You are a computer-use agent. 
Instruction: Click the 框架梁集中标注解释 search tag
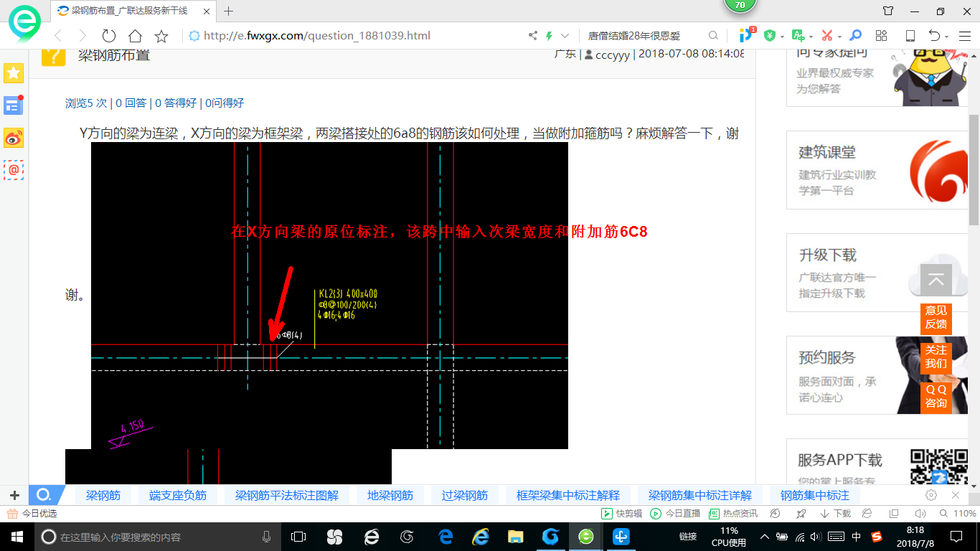point(568,495)
